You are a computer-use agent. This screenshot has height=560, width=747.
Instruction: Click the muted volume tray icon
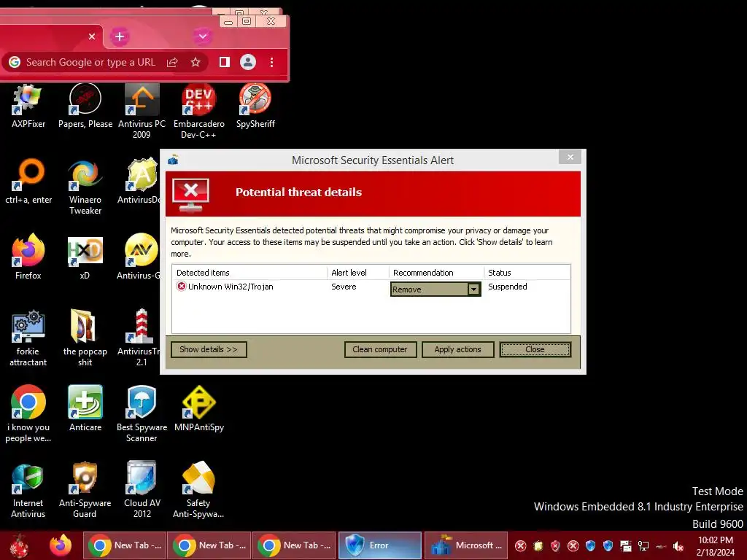(x=678, y=546)
